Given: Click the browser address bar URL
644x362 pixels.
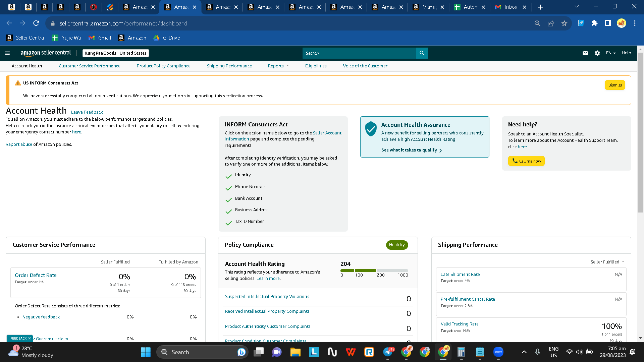Looking at the screenshot, I should [123, 23].
